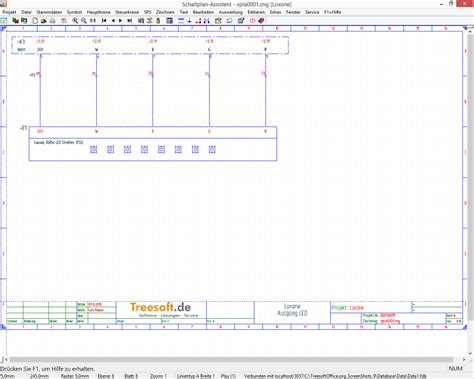
Task: Click the blue down-arrow connection toolbar icon
Action: coord(189,21)
